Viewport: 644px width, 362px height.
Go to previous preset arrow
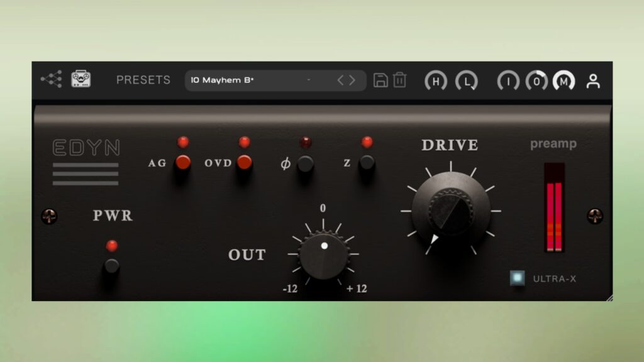(x=340, y=80)
